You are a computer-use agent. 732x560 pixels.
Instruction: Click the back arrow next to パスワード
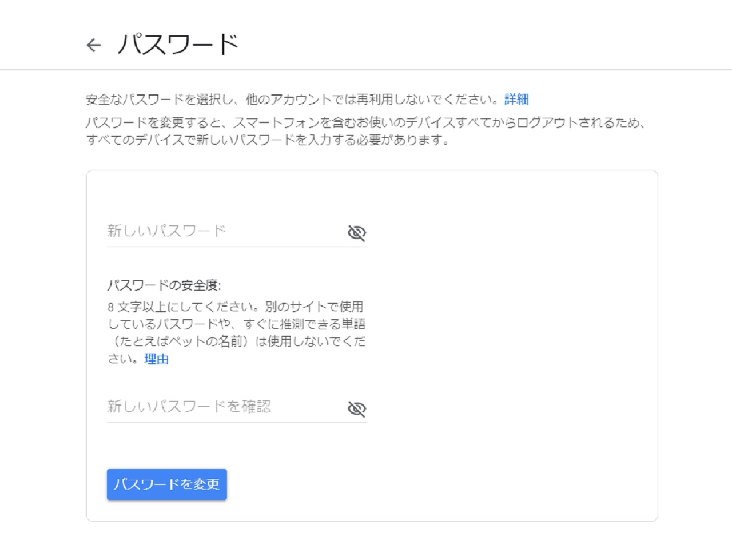(x=94, y=45)
